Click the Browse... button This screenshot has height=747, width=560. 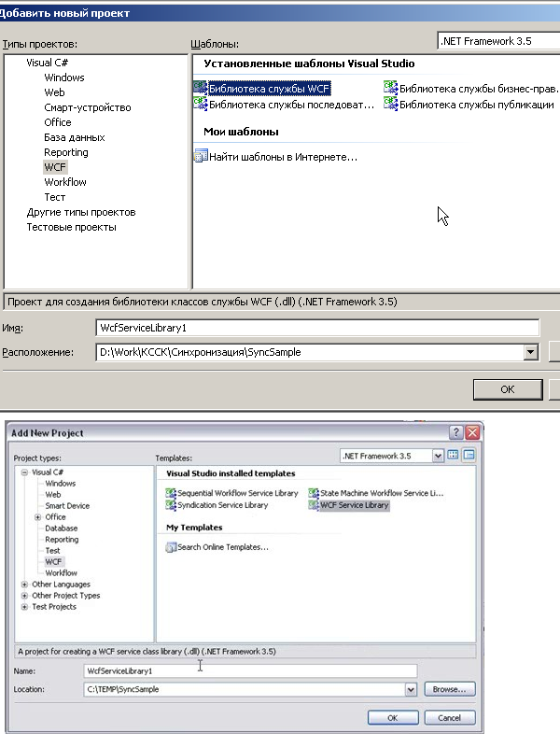tap(449, 689)
